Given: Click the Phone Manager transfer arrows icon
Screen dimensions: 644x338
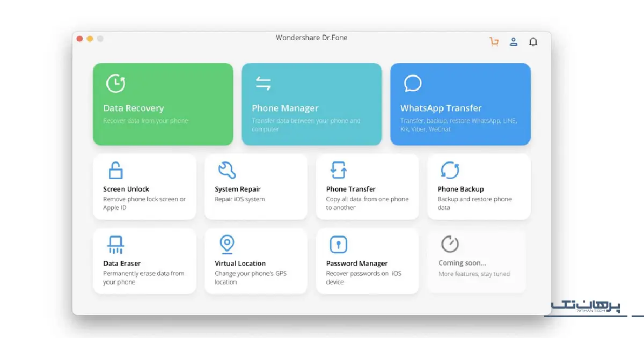Looking at the screenshot, I should (x=263, y=84).
